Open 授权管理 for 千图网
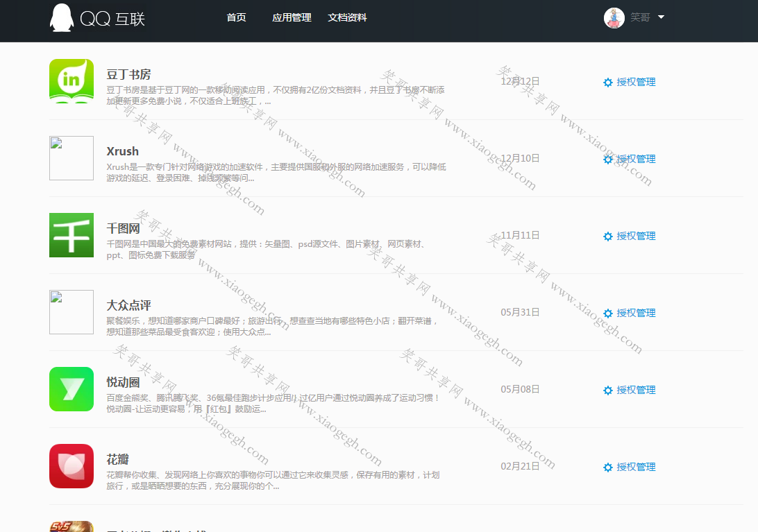The width and height of the screenshot is (758, 532). tap(636, 236)
